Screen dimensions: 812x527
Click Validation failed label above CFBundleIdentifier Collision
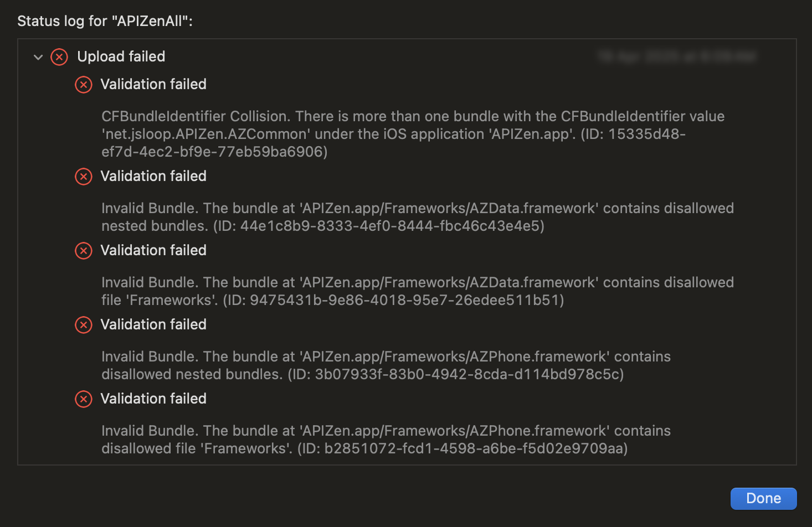[153, 84]
